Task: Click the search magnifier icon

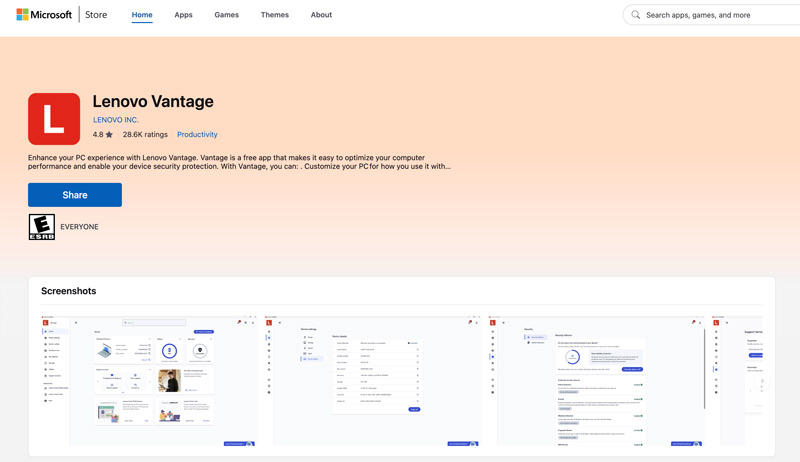Action: click(635, 15)
